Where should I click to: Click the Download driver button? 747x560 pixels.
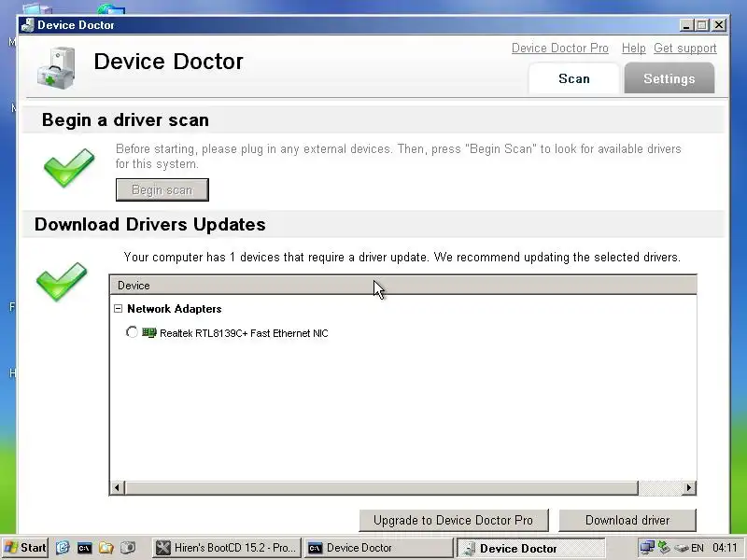627,520
